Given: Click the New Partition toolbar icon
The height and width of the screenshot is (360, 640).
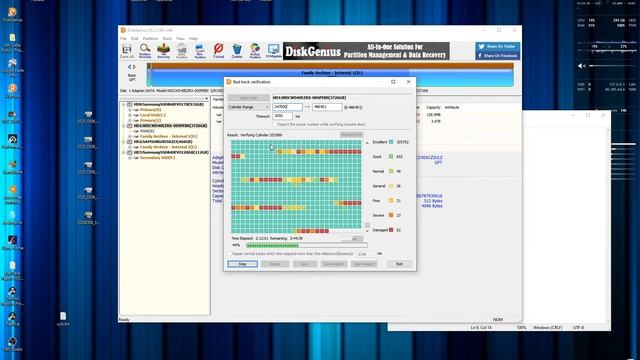Looking at the screenshot, I should tap(200, 51).
